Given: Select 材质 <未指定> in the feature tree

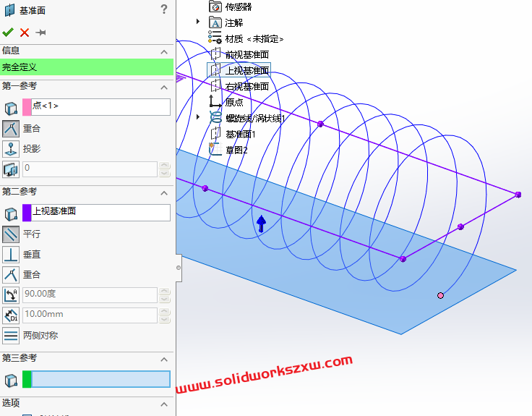Looking at the screenshot, I should tap(254, 39).
